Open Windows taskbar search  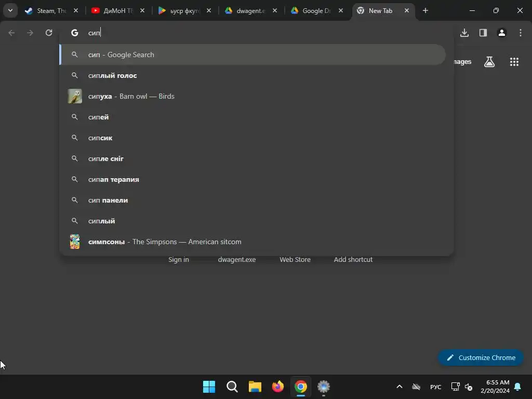(x=232, y=387)
